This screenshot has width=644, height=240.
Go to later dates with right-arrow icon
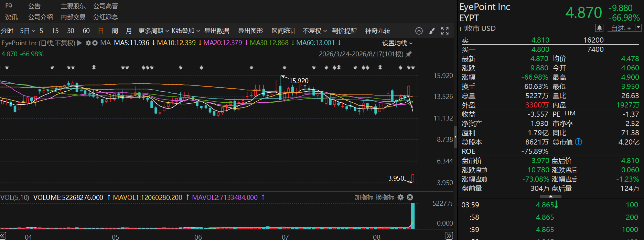pos(449,236)
